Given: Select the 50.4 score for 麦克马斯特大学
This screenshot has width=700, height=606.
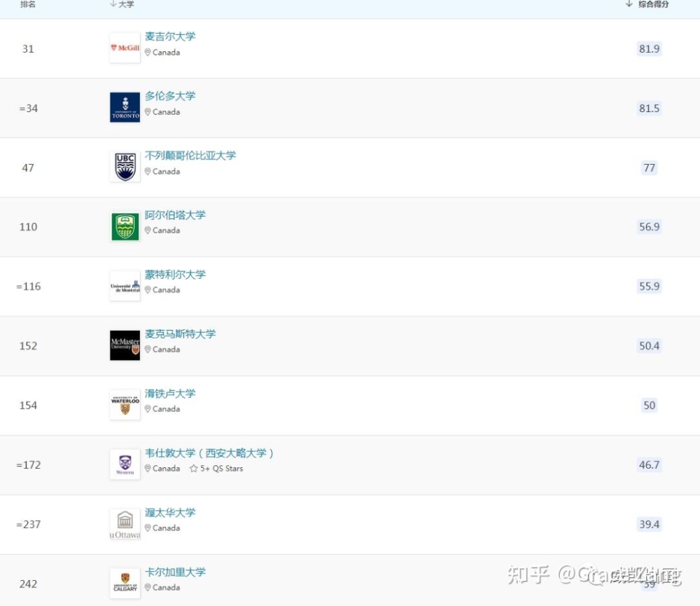Looking at the screenshot, I should coord(649,345).
